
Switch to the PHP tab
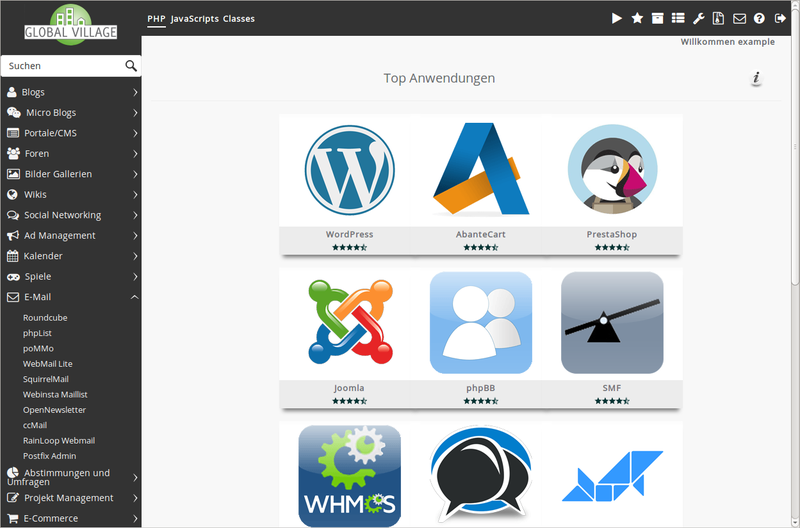[156, 19]
